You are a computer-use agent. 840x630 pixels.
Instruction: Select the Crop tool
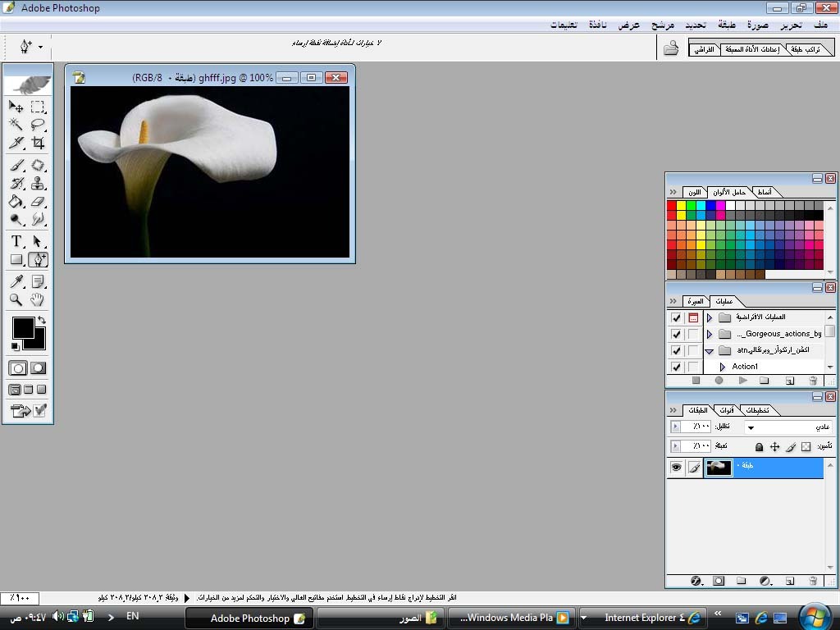38,143
